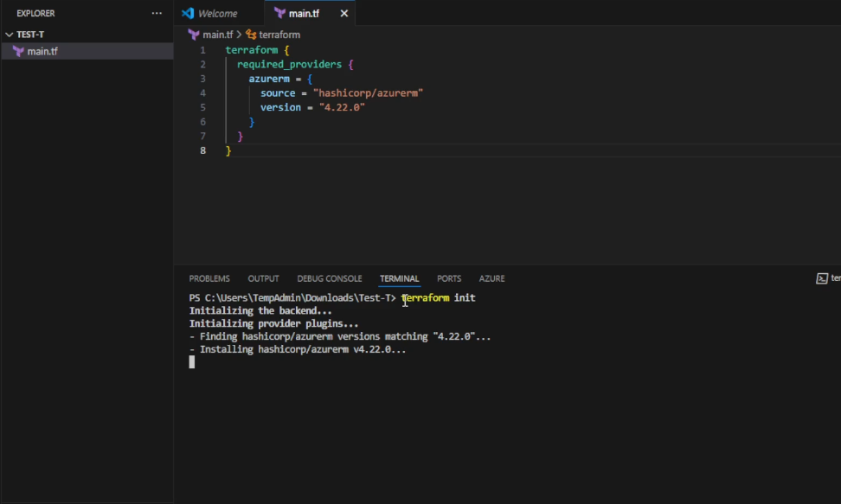841x504 pixels.
Task: Click the azurerm key on line 3
Action: (x=269, y=79)
